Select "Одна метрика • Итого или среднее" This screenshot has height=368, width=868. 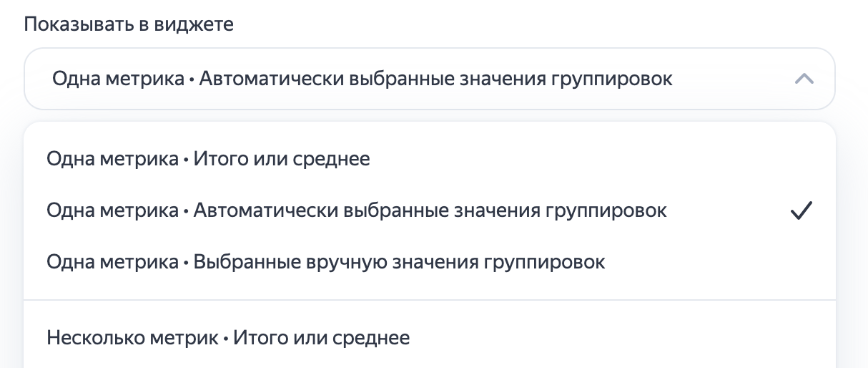point(208,159)
